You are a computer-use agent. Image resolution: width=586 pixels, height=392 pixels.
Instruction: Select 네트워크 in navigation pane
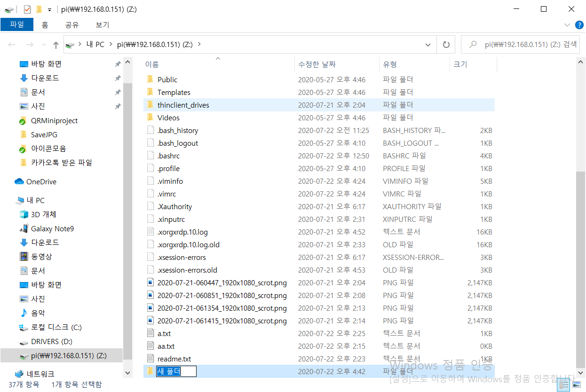[x=40, y=374]
